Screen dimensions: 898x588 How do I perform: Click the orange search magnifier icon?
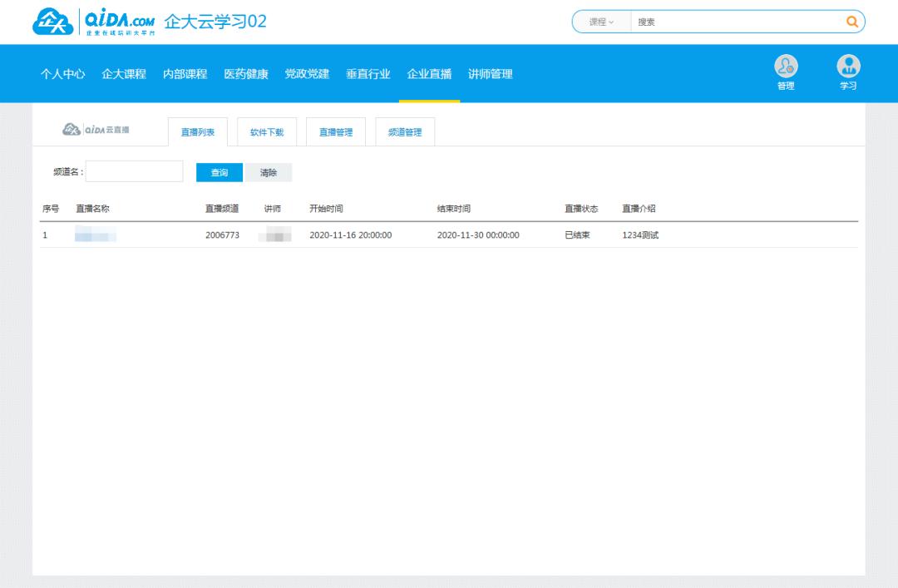tap(851, 22)
